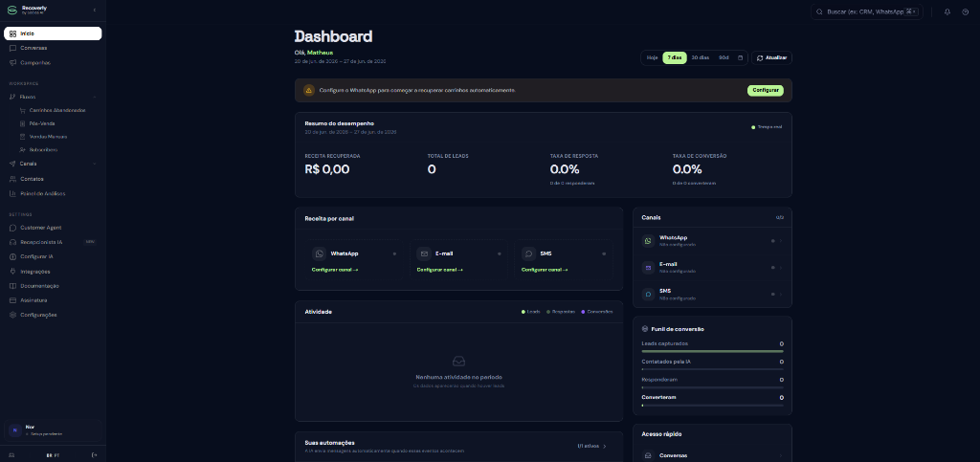Click the bottom-left sidebar footer icon

(11, 455)
